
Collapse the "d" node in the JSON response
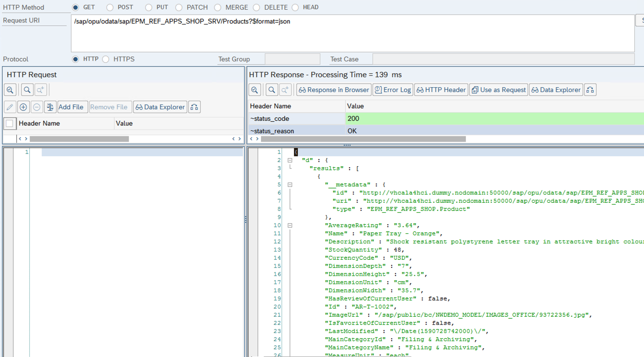290,160
